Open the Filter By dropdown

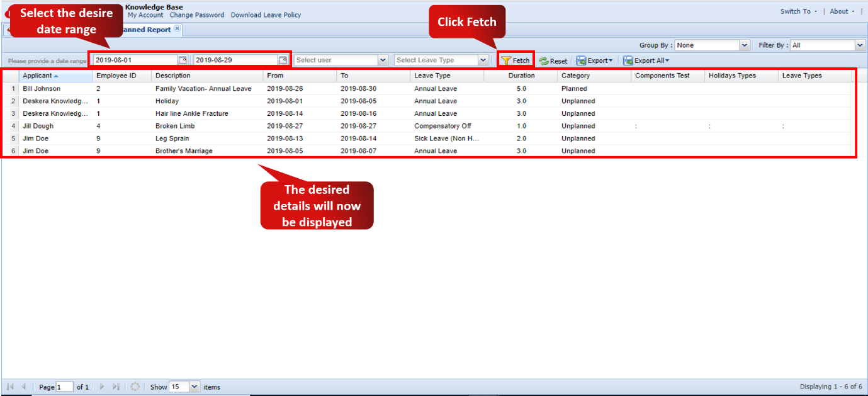[x=859, y=45]
